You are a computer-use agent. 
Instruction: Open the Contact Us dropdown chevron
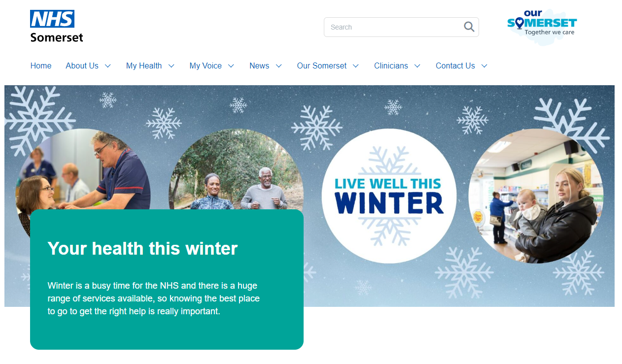pyautogui.click(x=484, y=66)
